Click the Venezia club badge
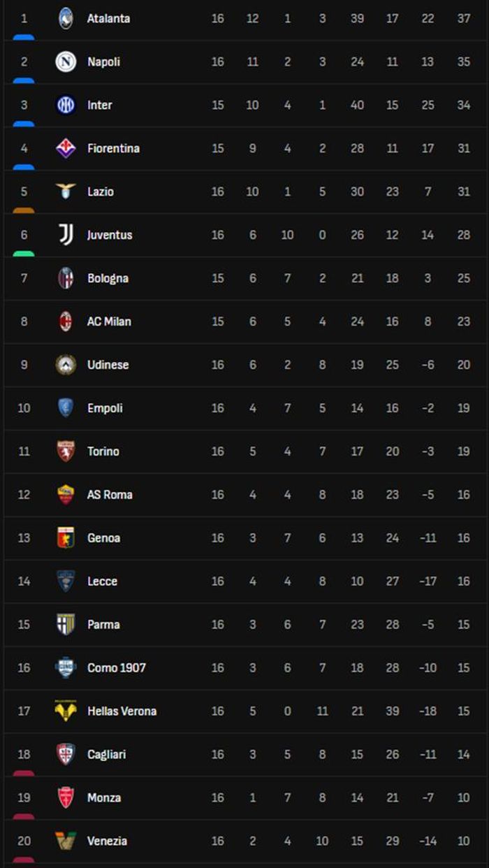 (x=66, y=841)
